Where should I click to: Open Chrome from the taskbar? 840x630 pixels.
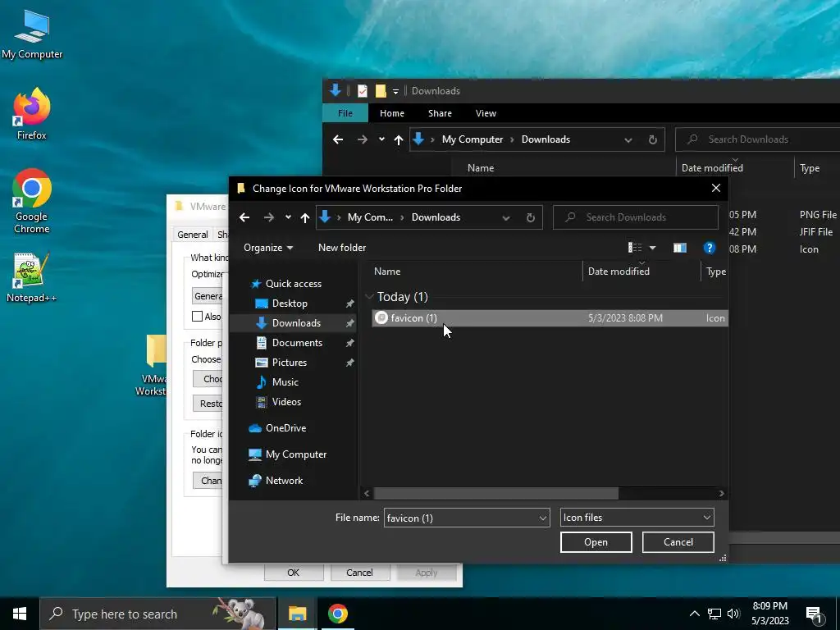337,614
